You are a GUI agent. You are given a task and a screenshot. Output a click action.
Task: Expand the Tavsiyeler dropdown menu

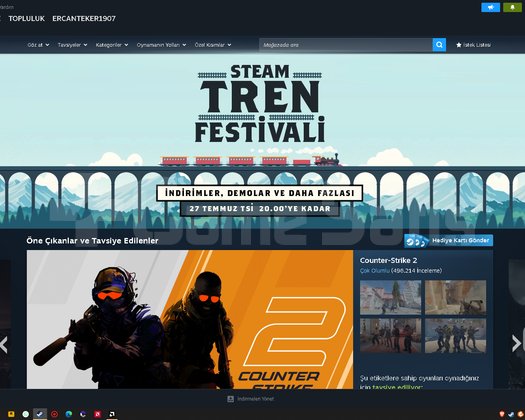click(72, 45)
